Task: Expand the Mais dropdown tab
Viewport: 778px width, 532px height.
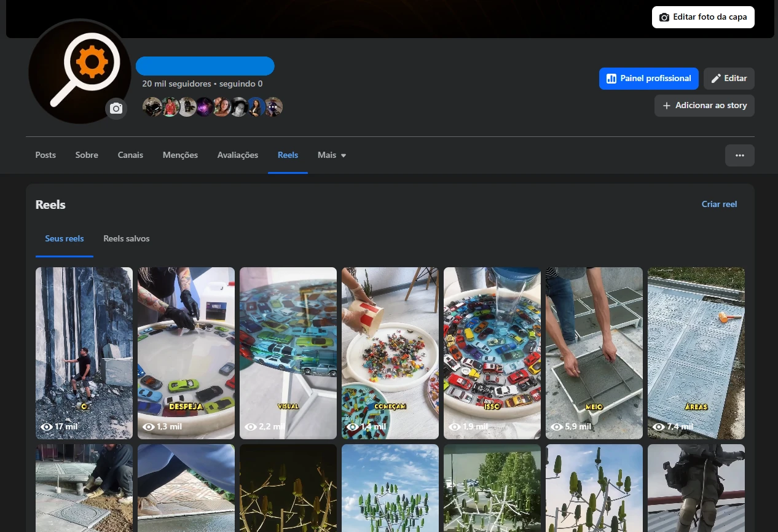Action: tap(332, 155)
